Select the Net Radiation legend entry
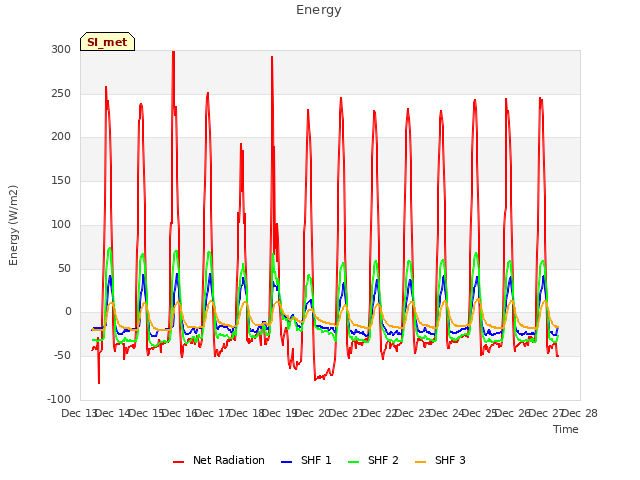 [219, 460]
